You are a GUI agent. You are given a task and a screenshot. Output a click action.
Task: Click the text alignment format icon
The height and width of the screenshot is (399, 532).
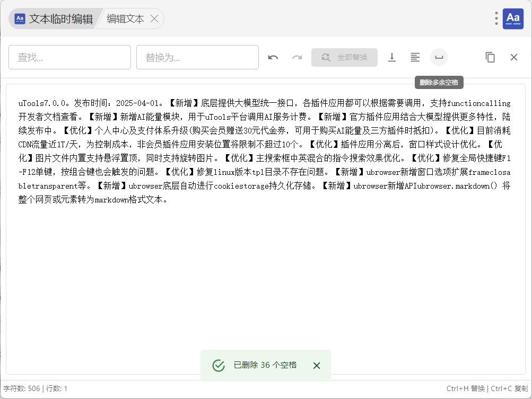415,57
